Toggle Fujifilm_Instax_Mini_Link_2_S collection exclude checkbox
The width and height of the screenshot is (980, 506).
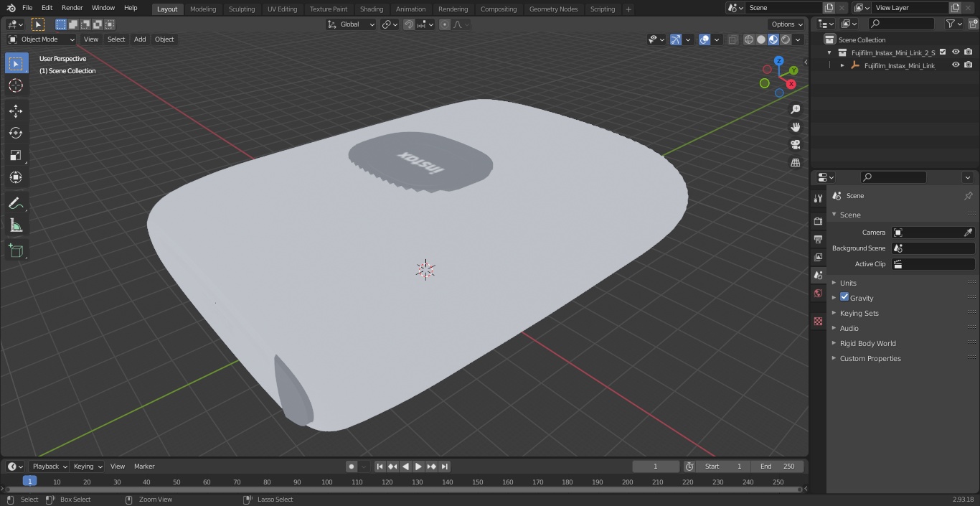pyautogui.click(x=943, y=52)
